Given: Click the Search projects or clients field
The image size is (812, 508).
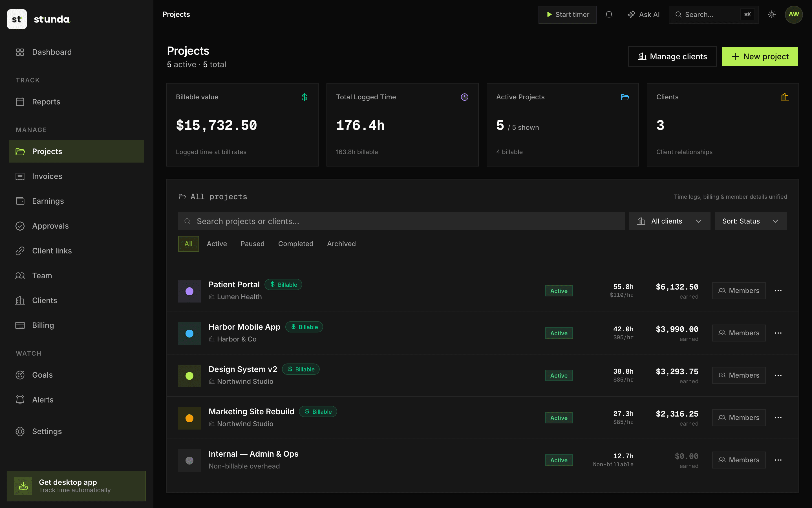Looking at the screenshot, I should [401, 221].
